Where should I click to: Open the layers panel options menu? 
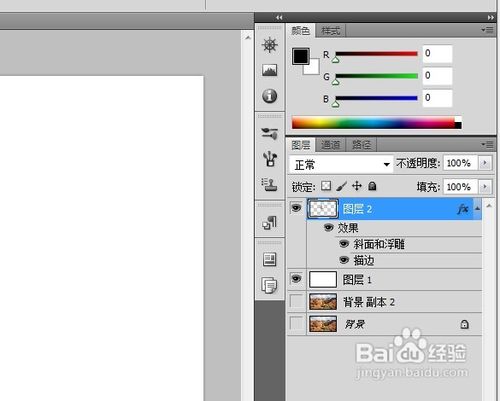coord(488,145)
